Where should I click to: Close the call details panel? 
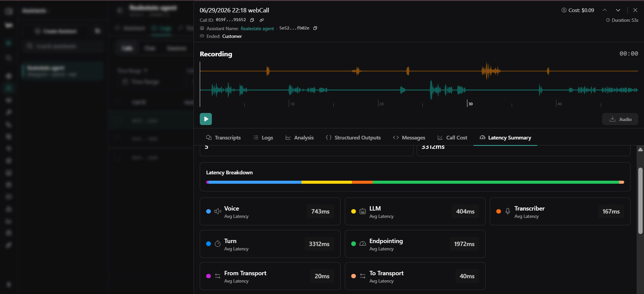[635, 10]
